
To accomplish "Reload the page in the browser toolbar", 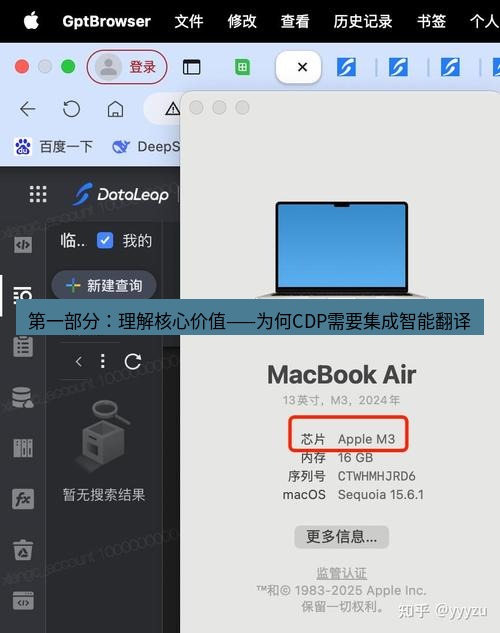I will coord(71,109).
